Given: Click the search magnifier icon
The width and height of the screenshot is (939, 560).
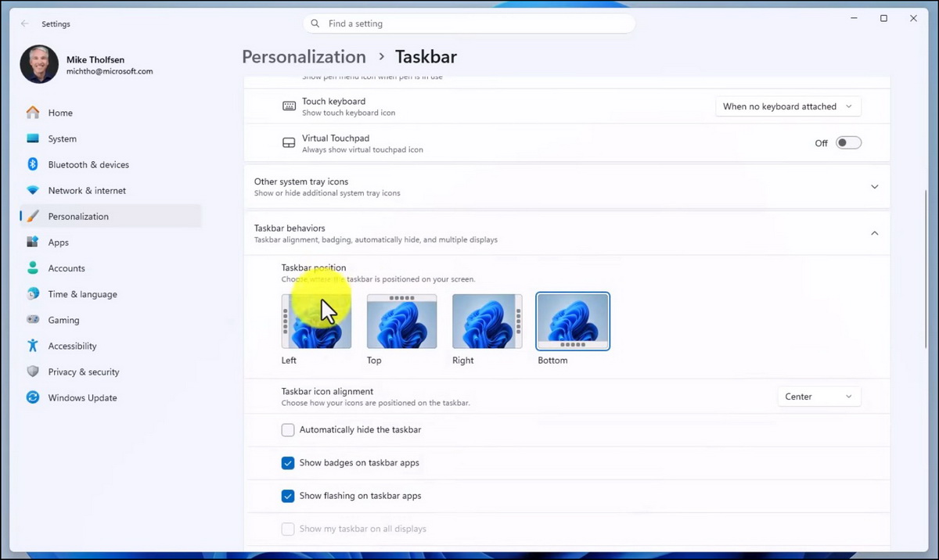Looking at the screenshot, I should 315,23.
